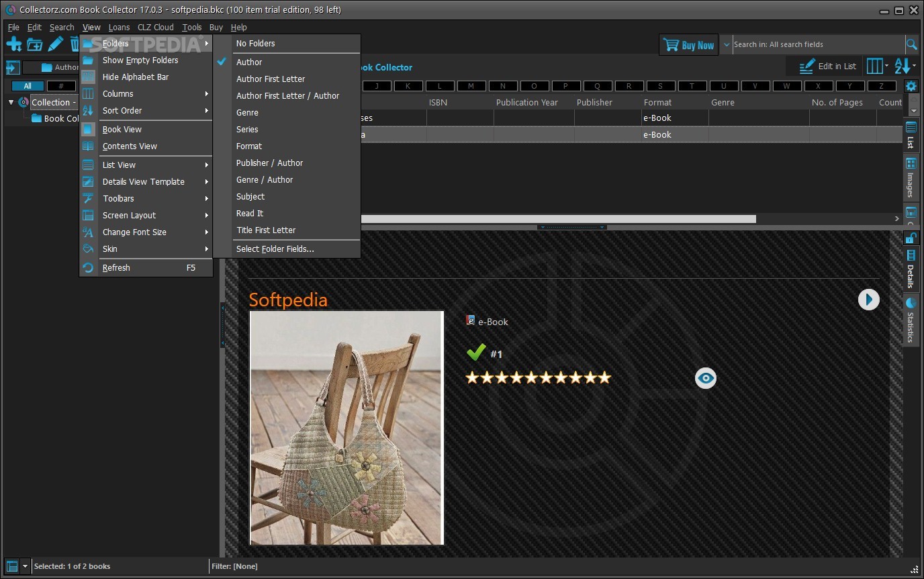The height and width of the screenshot is (579, 924).
Task: Expand the Toolbars submenu
Action: pyautogui.click(x=146, y=198)
